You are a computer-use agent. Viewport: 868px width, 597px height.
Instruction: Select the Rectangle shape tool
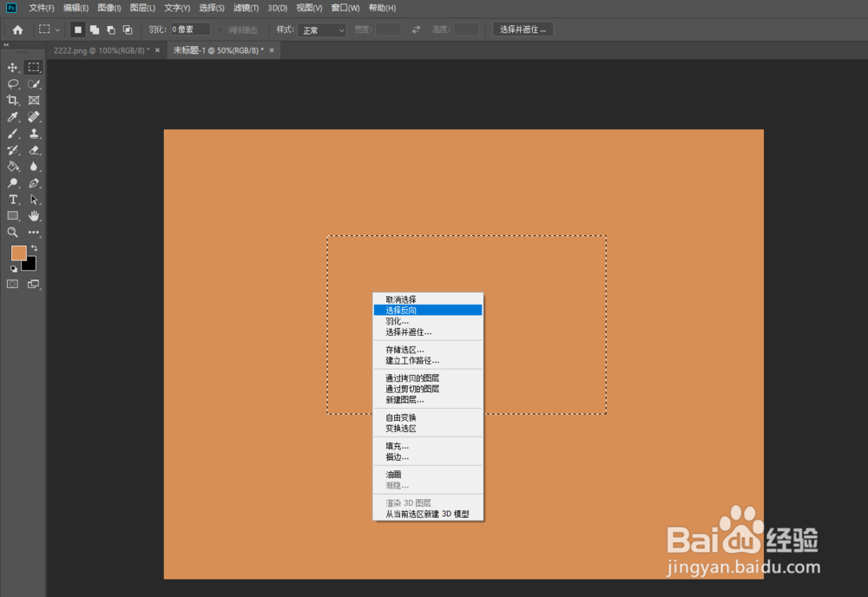[x=12, y=216]
